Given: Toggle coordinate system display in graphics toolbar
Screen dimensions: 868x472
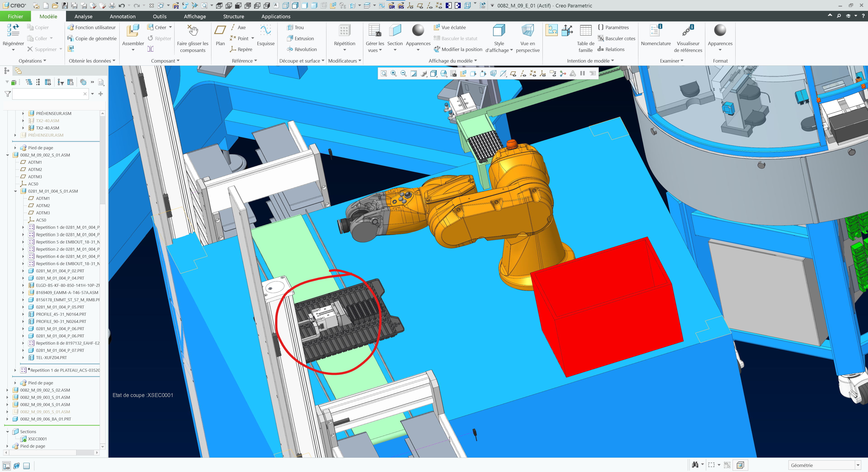Looking at the screenshot, I should coord(542,73).
